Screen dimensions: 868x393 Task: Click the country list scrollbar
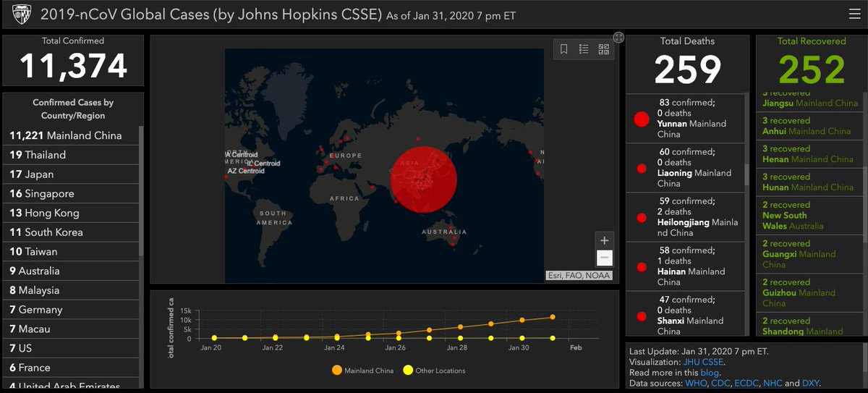[141, 190]
